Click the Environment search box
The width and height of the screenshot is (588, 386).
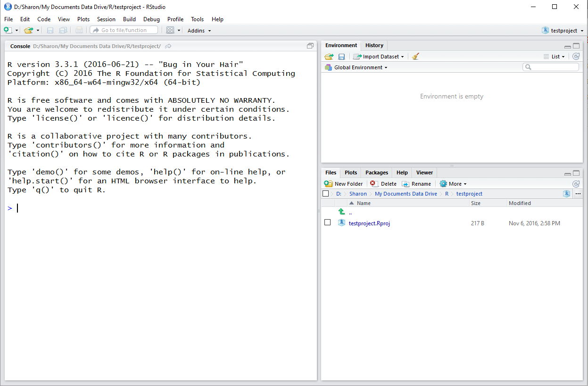551,67
